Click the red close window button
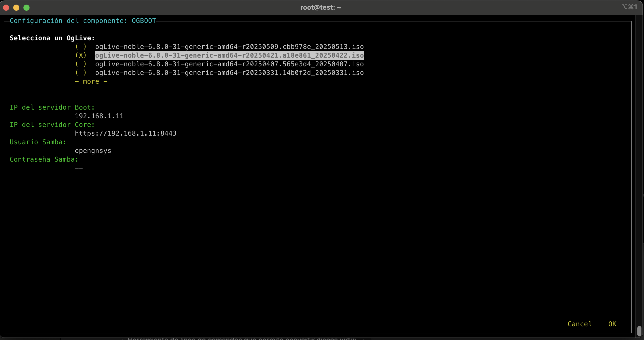This screenshot has width=644, height=340. 6,8
